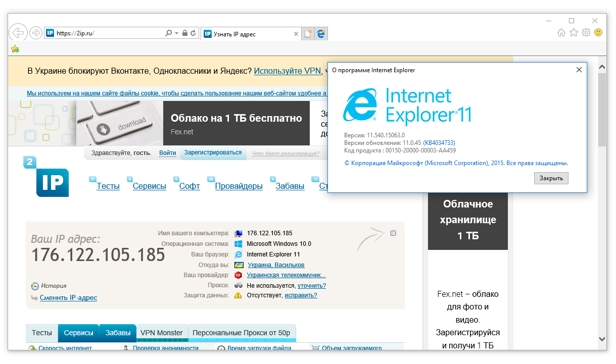Click the vertical scrollbar thumb
The height and width of the screenshot is (364, 616).
click(602, 110)
